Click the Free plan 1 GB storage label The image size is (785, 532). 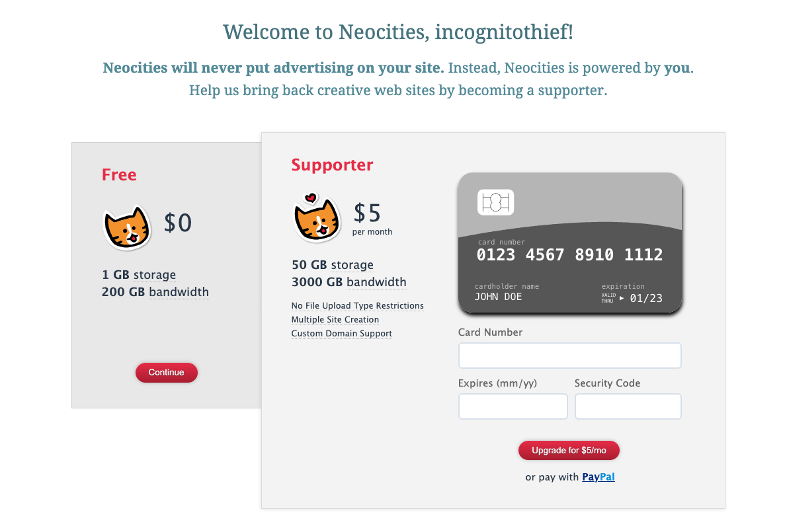coord(139,275)
